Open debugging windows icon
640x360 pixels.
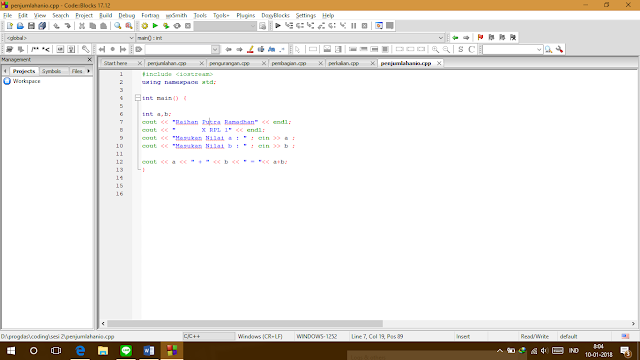379,26
